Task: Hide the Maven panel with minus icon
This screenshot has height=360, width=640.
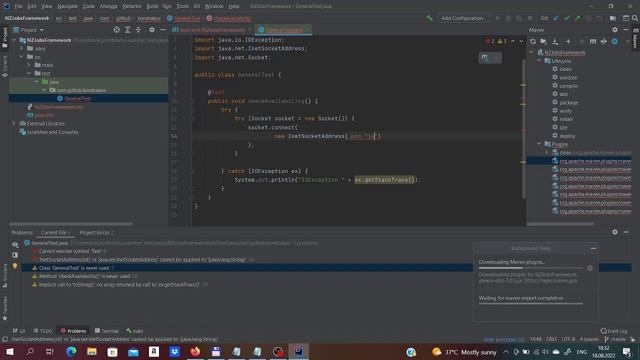Action: coord(626,30)
